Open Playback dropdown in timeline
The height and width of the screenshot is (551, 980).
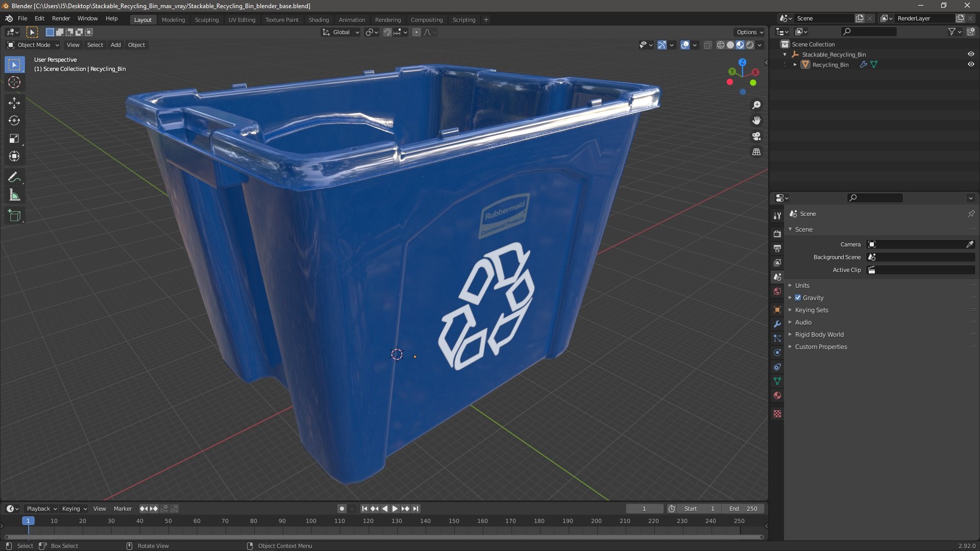coord(41,509)
